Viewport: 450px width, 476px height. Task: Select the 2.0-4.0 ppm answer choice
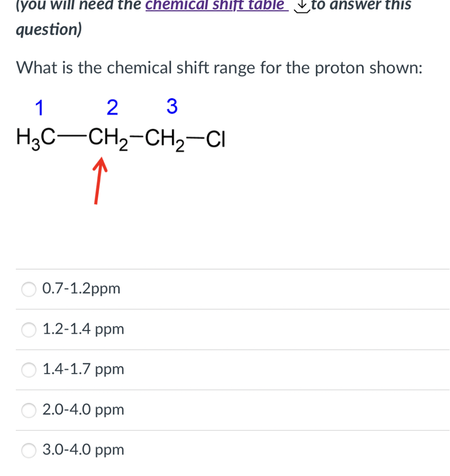point(28,410)
